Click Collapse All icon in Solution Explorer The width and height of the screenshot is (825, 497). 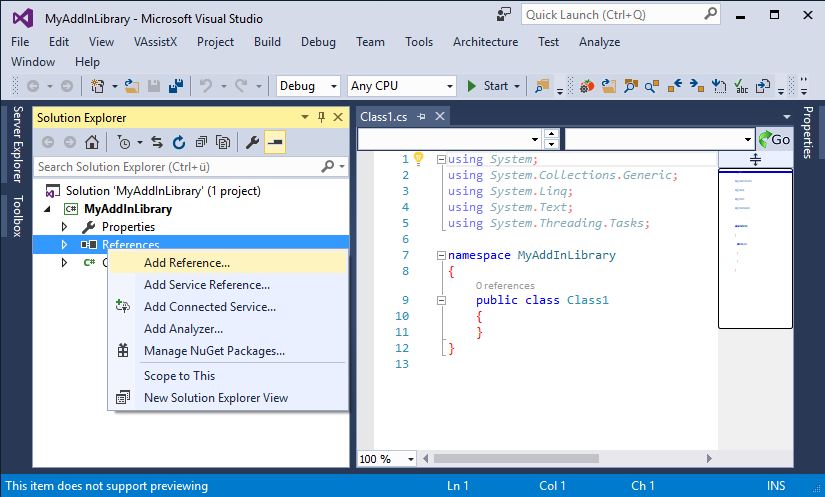coord(201,142)
